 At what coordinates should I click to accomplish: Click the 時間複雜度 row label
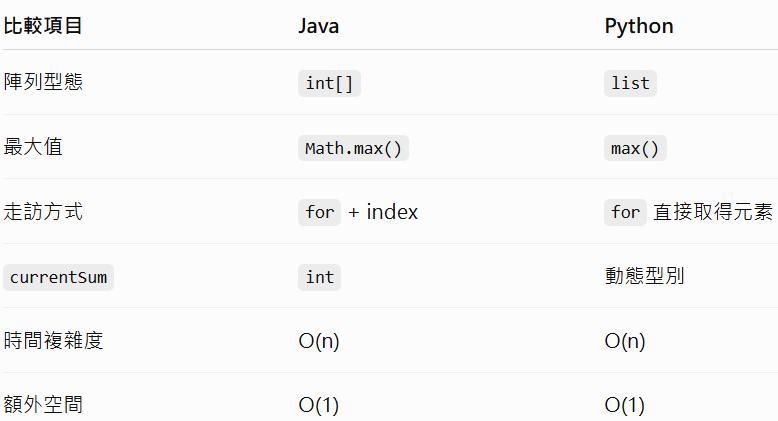[x=53, y=341]
